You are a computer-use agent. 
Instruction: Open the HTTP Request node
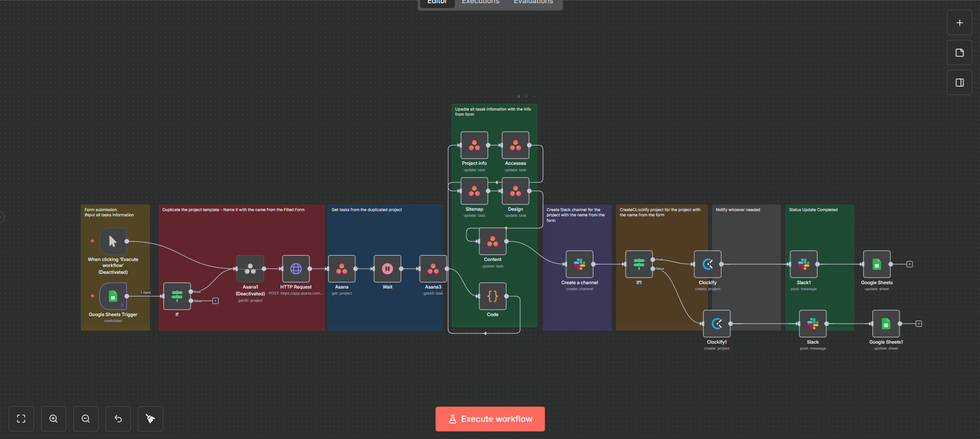pos(295,269)
